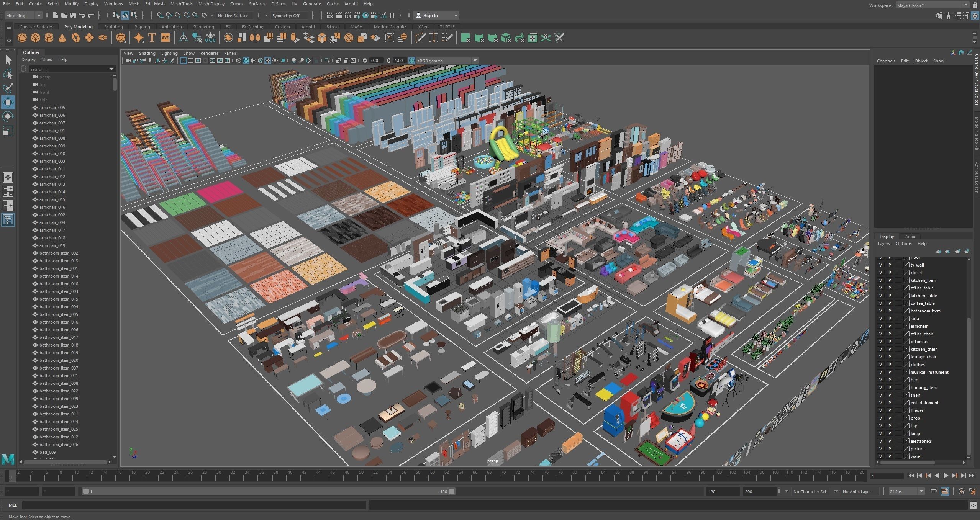Open the sRGB gamma view transform dropdown
Viewport: 980px width, 520px height.
click(x=475, y=61)
